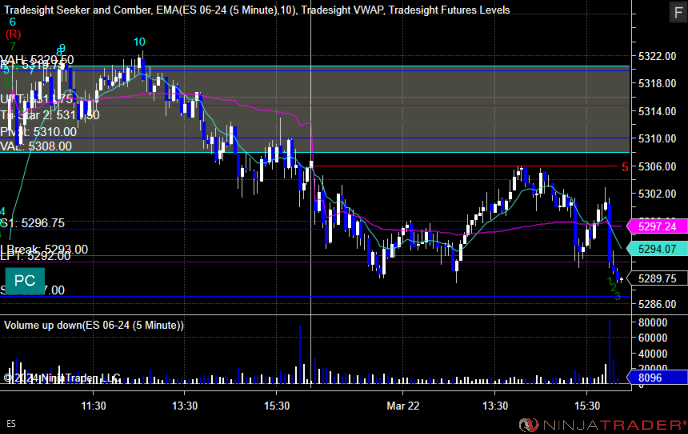This screenshot has width=688, height=434.
Task: Click the red (R) signal label
Action: click(13, 34)
